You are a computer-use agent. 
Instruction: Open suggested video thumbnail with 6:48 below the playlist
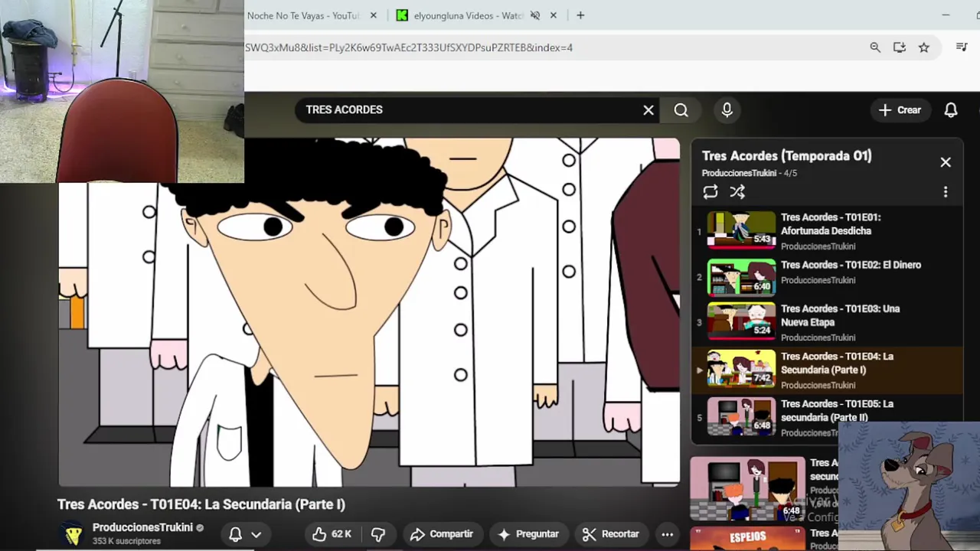(747, 489)
